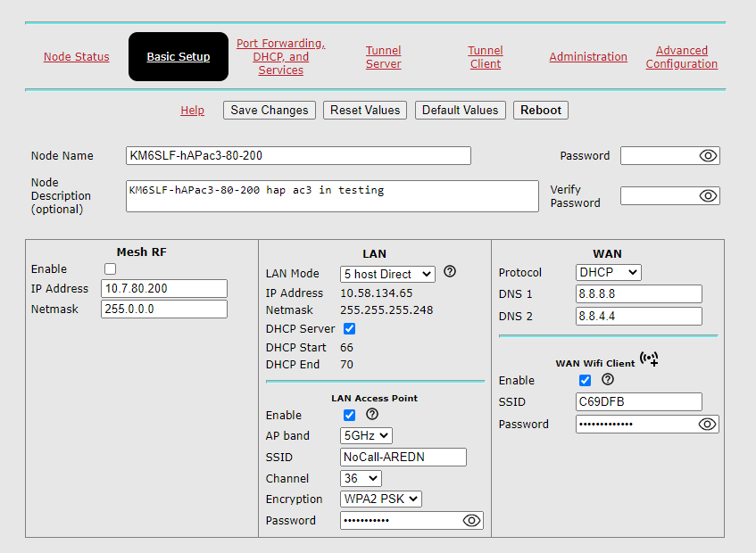Change the Channel from 36

pyautogui.click(x=360, y=478)
